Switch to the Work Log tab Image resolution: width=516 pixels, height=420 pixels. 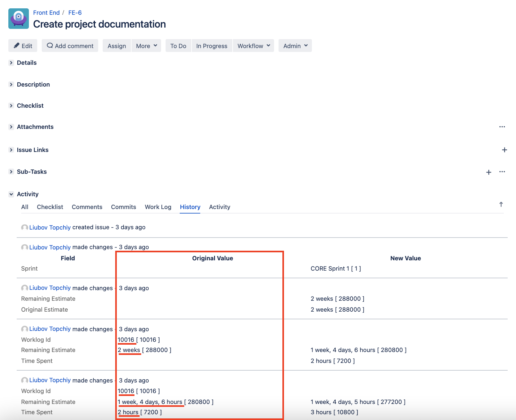point(158,207)
